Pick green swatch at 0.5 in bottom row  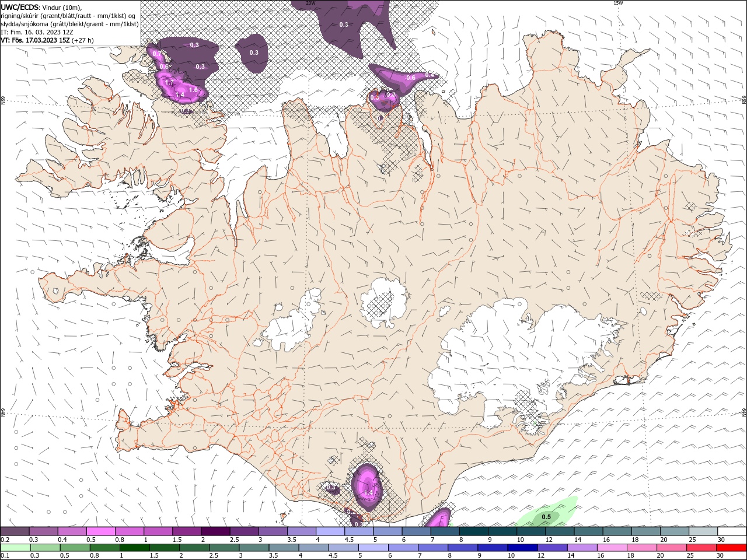(75, 548)
